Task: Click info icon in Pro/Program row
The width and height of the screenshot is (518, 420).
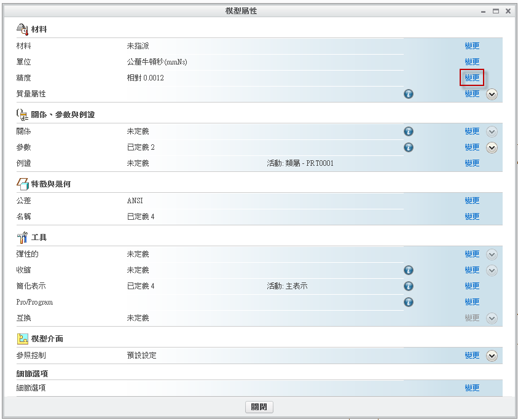Action: coord(409,302)
